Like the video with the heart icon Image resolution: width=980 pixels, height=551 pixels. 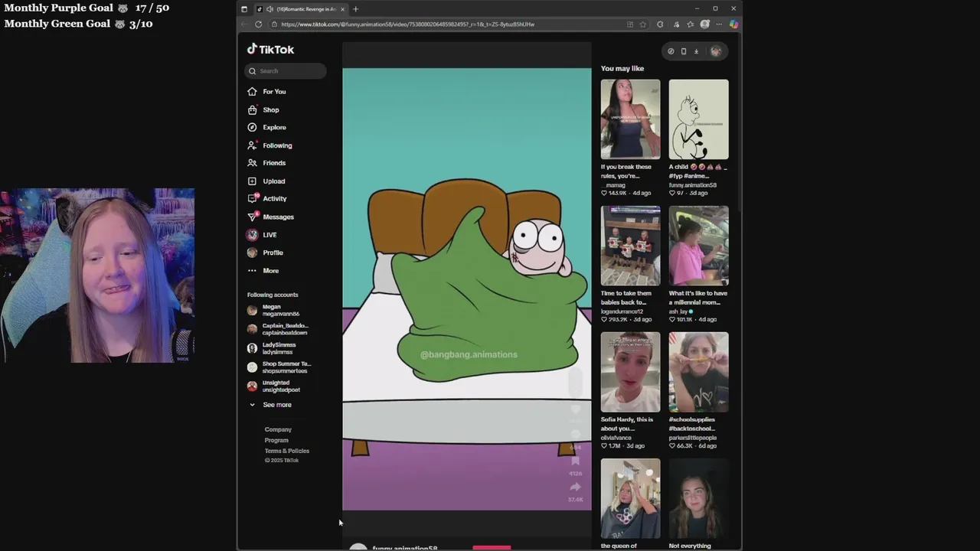576,409
